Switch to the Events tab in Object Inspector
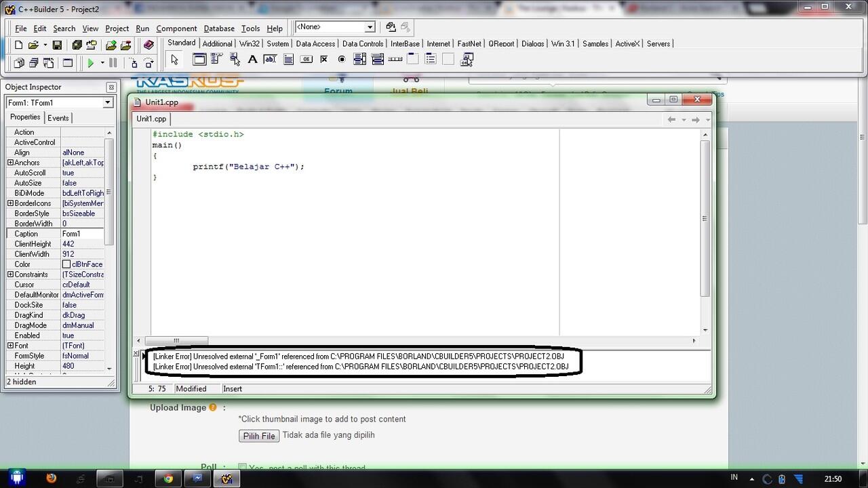 (x=58, y=118)
